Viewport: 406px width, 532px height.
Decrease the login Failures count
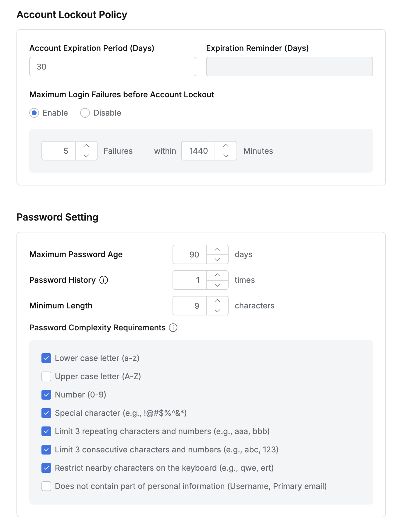point(86,156)
